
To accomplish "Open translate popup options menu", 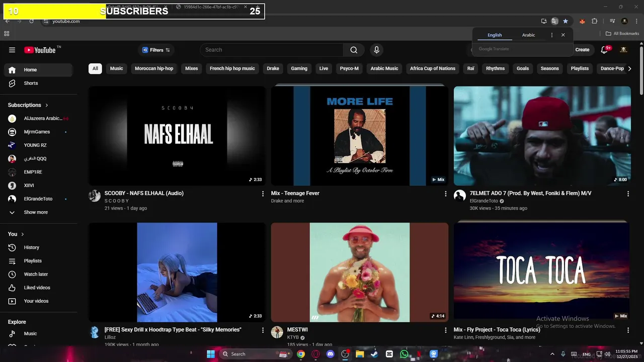I will (x=552, y=35).
